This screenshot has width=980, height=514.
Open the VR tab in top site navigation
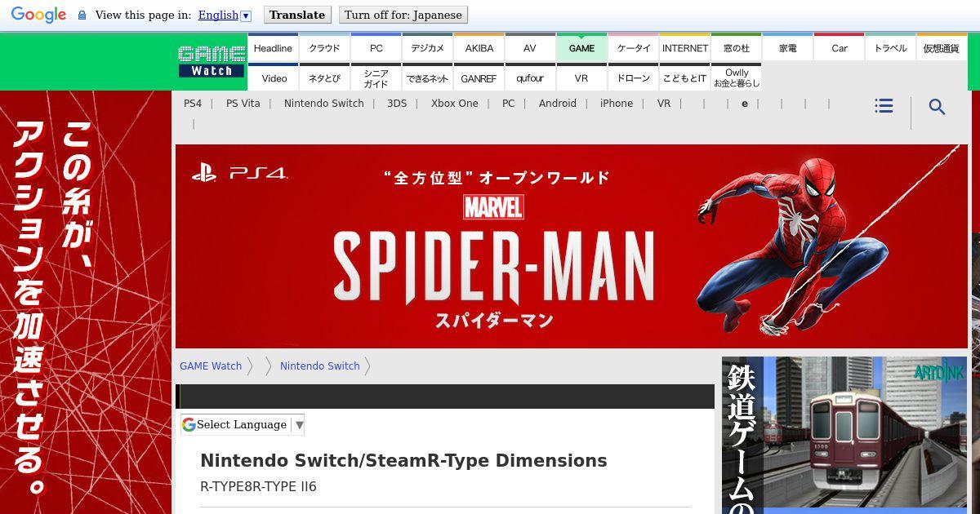coord(581,78)
